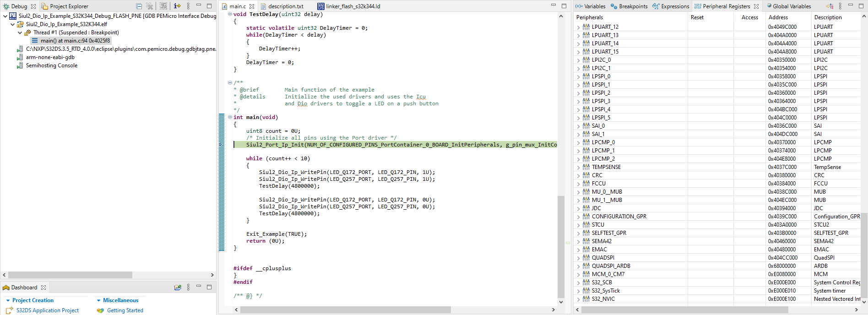The image size is (868, 315).
Task: Toggle Instruction Stepping Mode icon in Debug toolbar
Action: (x=177, y=6)
